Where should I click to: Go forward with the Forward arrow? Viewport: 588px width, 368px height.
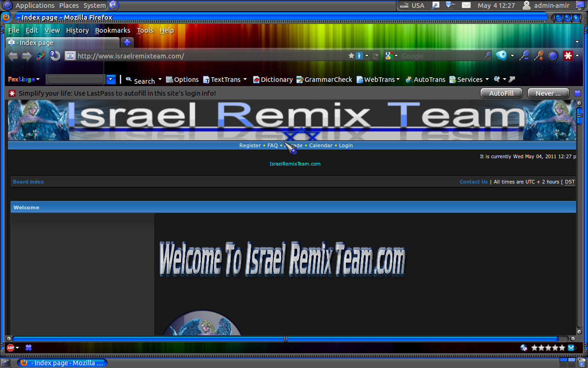(x=27, y=56)
